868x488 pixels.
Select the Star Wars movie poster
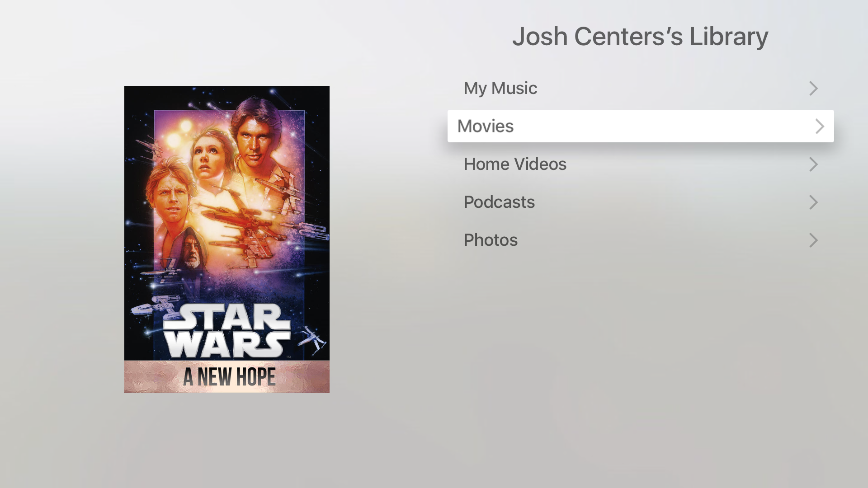pos(227,239)
